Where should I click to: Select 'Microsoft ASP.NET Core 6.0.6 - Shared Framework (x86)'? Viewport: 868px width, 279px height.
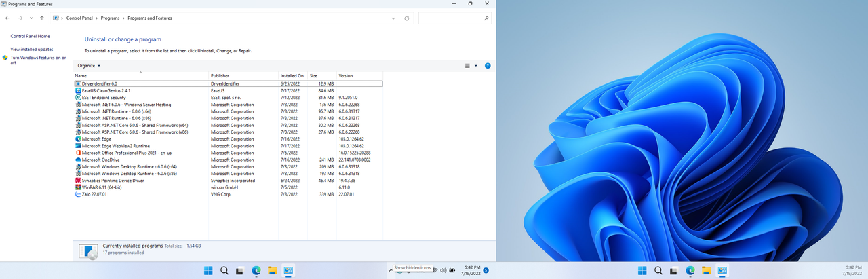(x=228, y=132)
